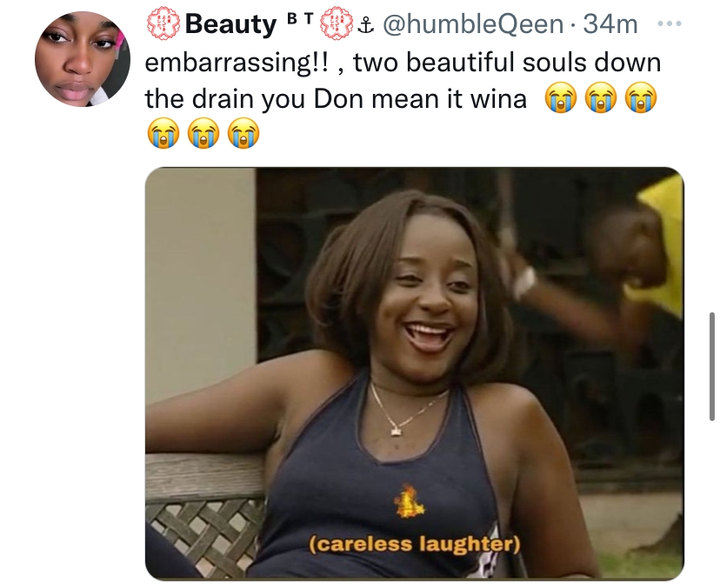
Task: Open the tweet's three-dot more options menu
Action: click(x=670, y=23)
